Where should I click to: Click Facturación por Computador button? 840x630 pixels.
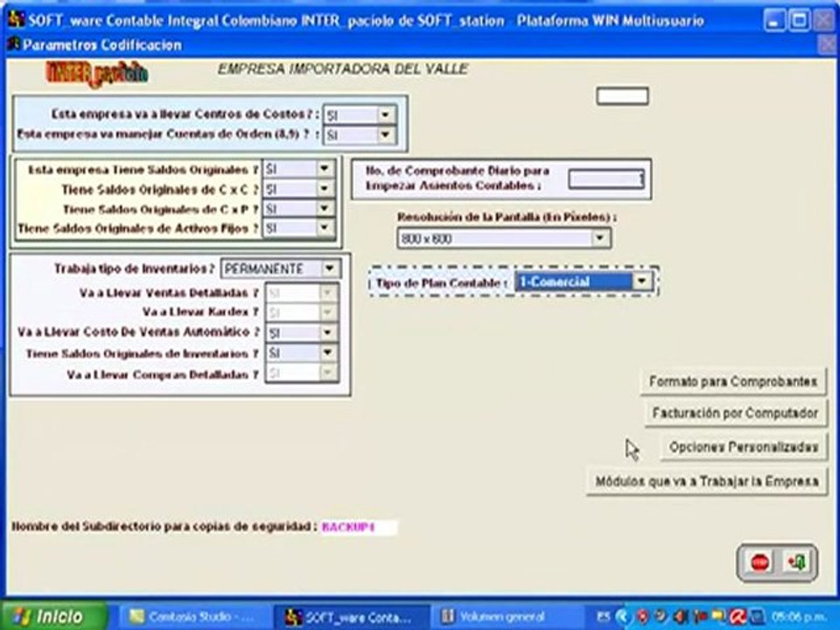[736, 413]
